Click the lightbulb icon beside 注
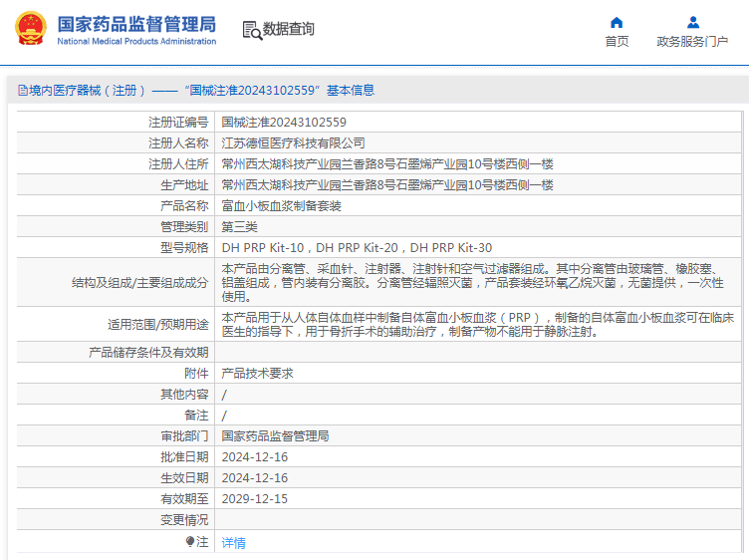Viewport: 749px width, 560px height. (x=190, y=541)
